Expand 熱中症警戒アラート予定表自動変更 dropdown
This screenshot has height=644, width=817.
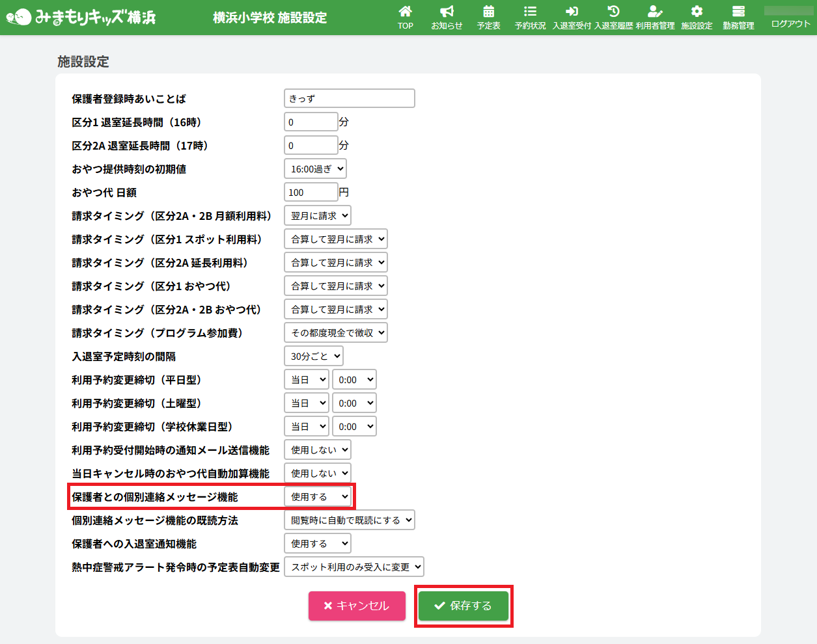(x=354, y=567)
